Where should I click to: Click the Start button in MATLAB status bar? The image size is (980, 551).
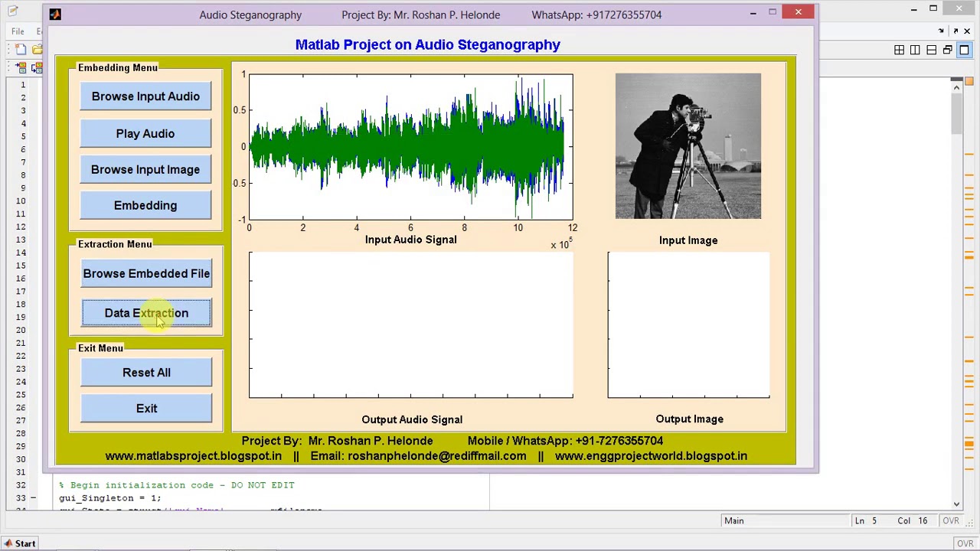[19, 543]
